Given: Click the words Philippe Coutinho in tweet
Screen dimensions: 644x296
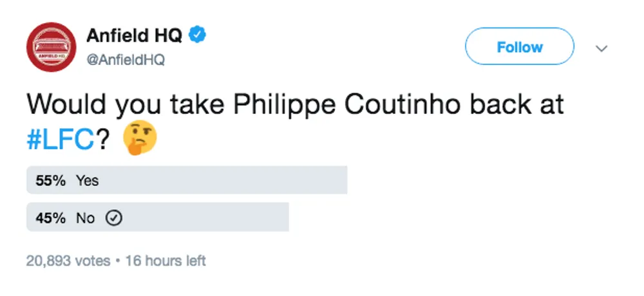Looking at the screenshot, I should [x=346, y=105].
